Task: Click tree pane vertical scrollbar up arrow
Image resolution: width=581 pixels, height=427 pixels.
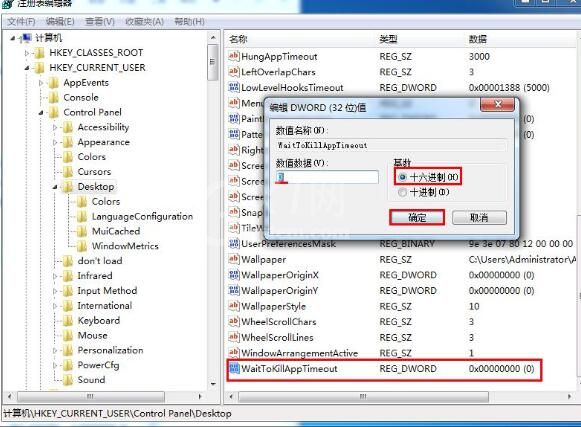Action: click(x=213, y=37)
